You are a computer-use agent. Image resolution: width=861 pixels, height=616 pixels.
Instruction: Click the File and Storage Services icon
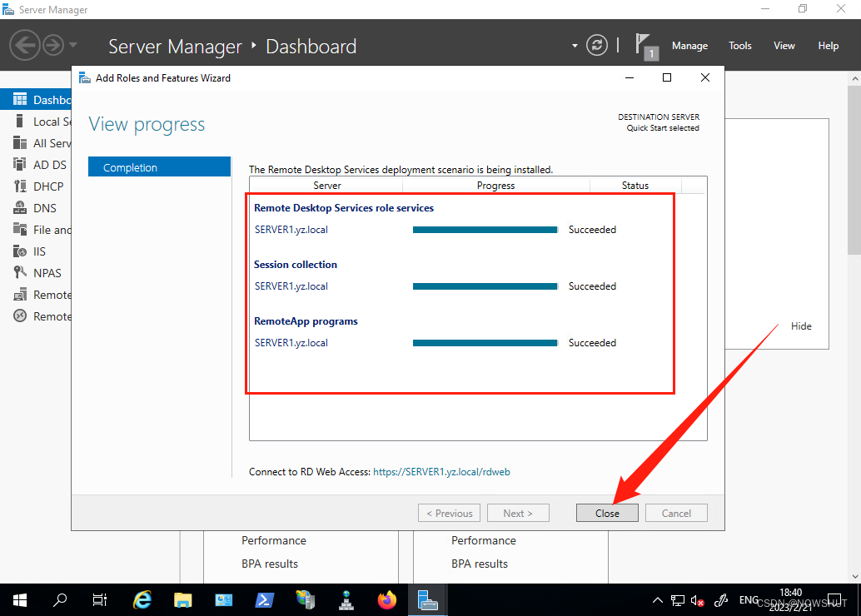[20, 230]
